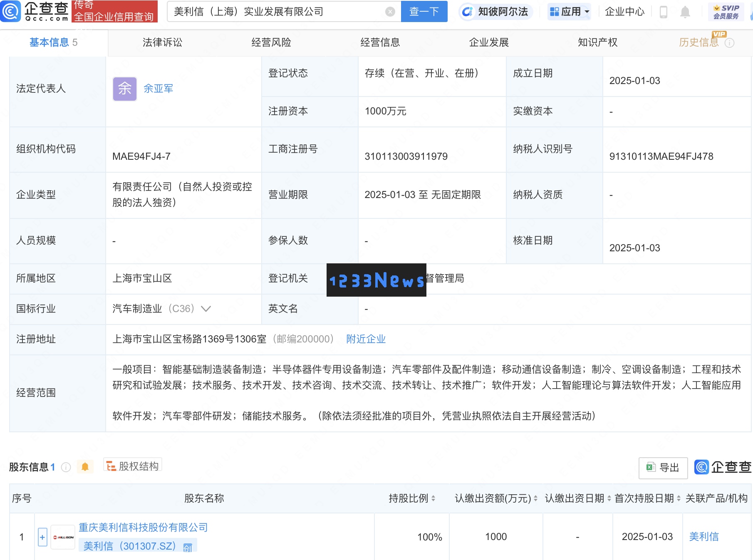Screen dimensions: 753x560
Task: Select 所属地区 value 上海市宝山区
Action: [142, 278]
